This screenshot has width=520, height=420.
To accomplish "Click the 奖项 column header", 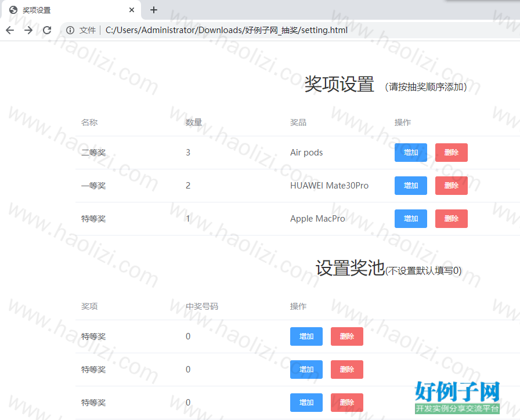I will 89,306.
